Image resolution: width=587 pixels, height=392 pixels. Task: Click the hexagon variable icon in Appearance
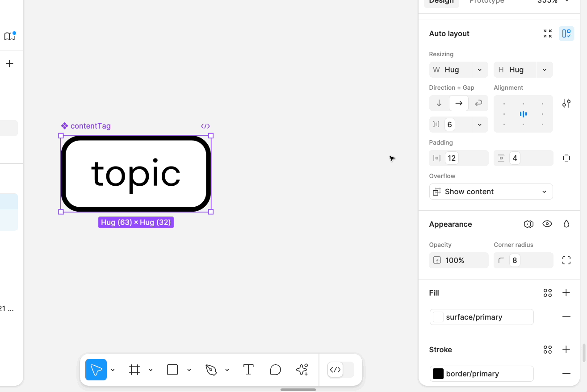click(x=528, y=224)
